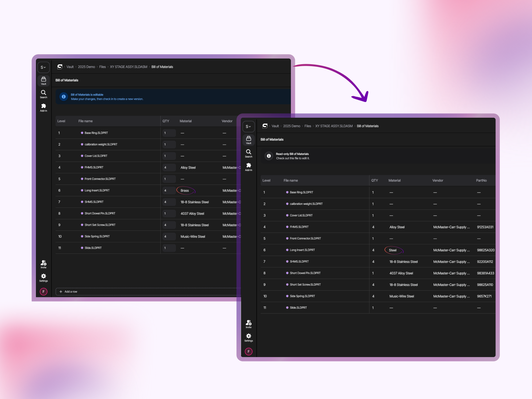Click Invite icon in right window sidebar
The image size is (532, 399).
click(x=249, y=324)
